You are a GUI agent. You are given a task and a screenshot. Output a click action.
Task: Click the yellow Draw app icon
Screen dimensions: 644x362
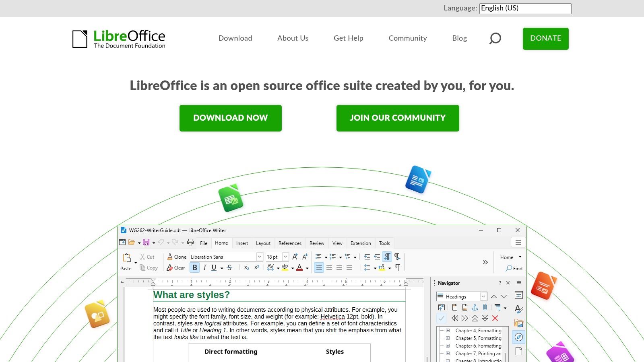tap(97, 314)
